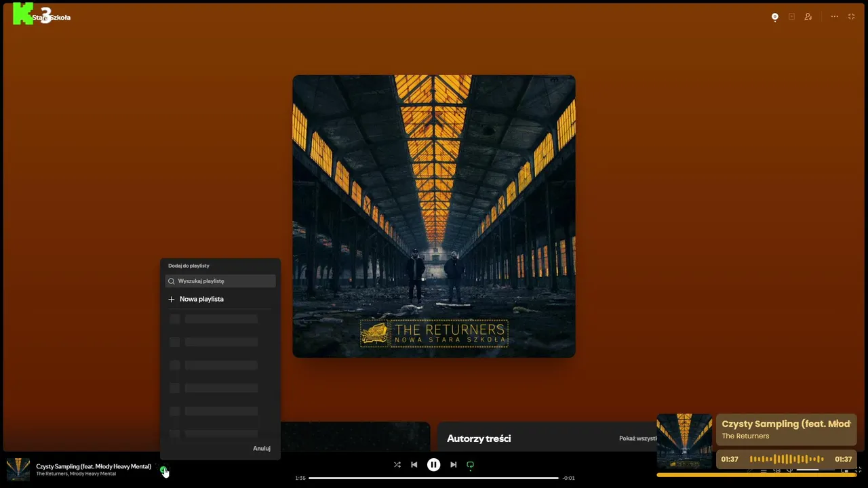Click the Dodaj do playlisty header
The width and height of the screenshot is (868, 488).
[x=189, y=266]
